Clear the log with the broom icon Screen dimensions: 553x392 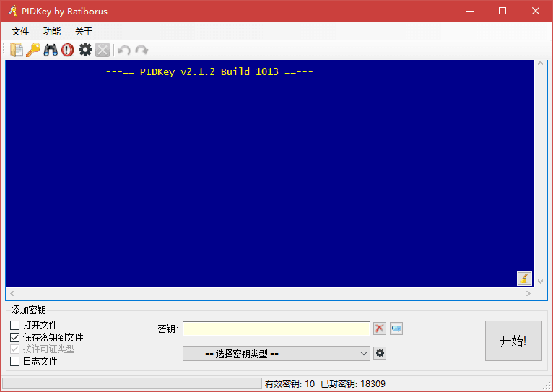click(524, 279)
